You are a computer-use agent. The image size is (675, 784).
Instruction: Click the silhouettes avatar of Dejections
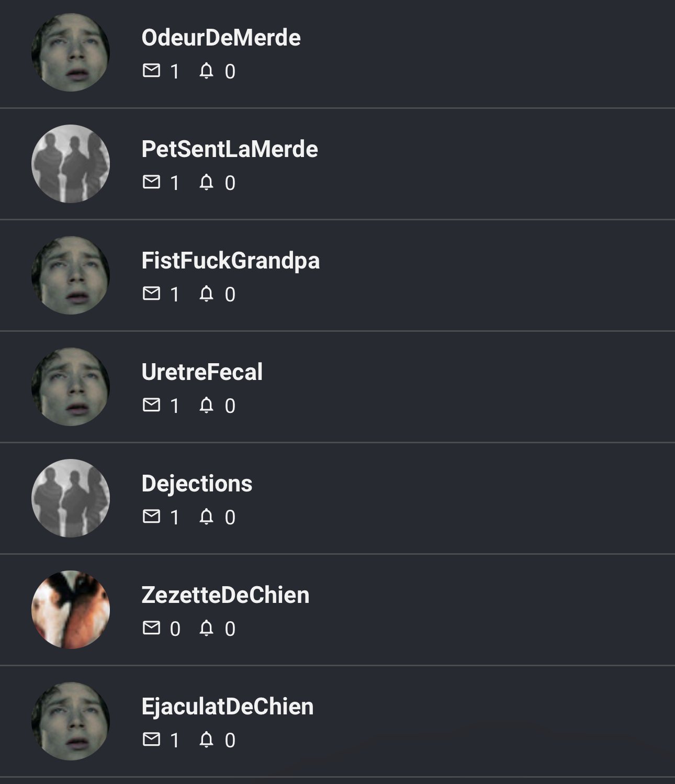(71, 498)
